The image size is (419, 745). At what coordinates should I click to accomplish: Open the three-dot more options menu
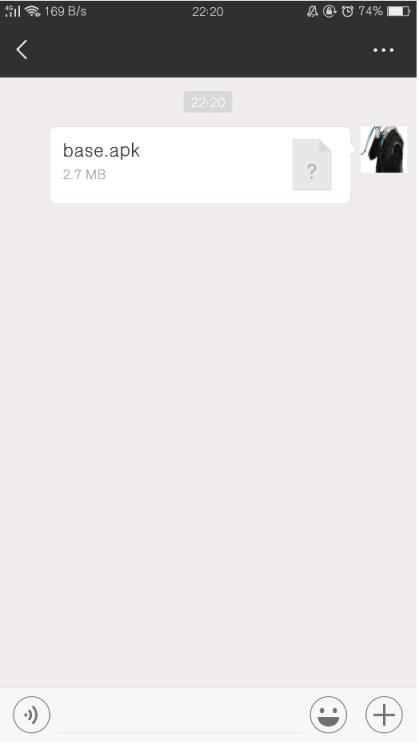click(383, 50)
